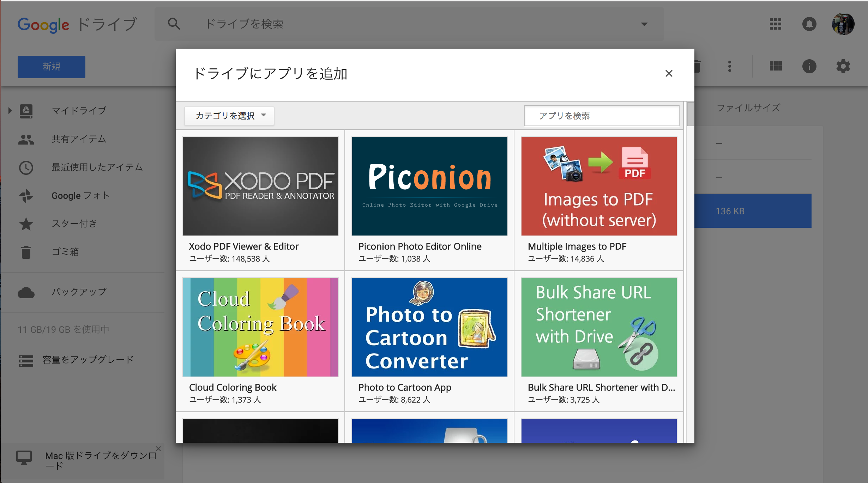Focus the ドライブを検索 search field
The width and height of the screenshot is (868, 483).
(x=409, y=24)
